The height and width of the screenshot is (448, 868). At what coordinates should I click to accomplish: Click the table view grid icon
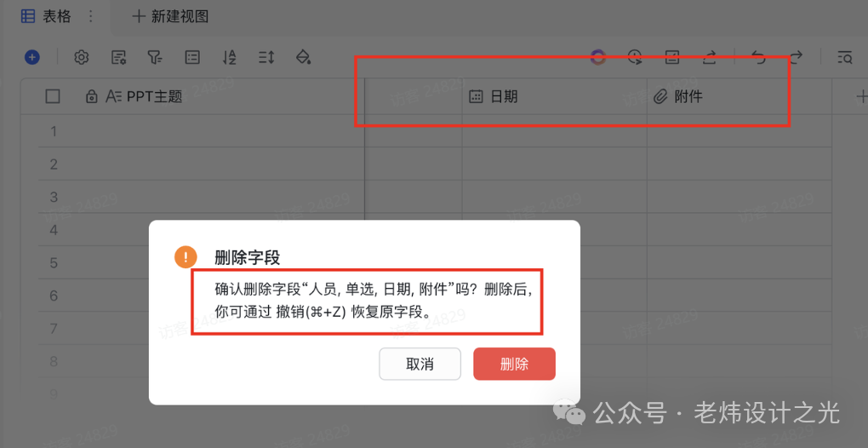click(28, 17)
